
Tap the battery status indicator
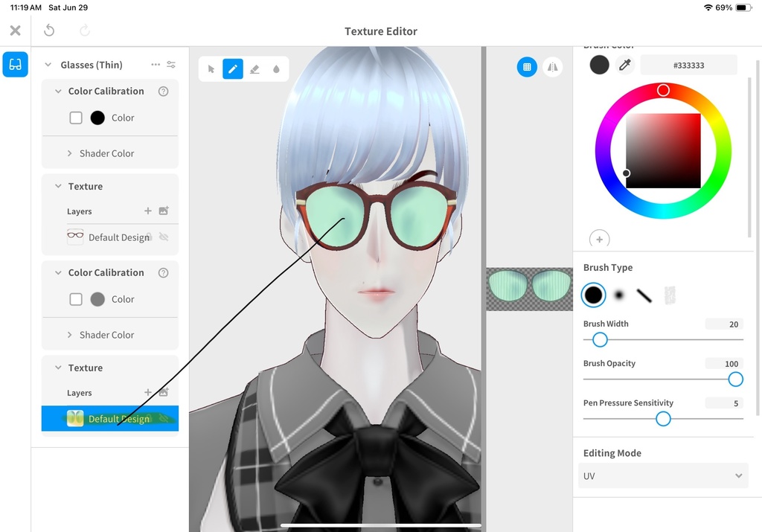(x=743, y=7)
